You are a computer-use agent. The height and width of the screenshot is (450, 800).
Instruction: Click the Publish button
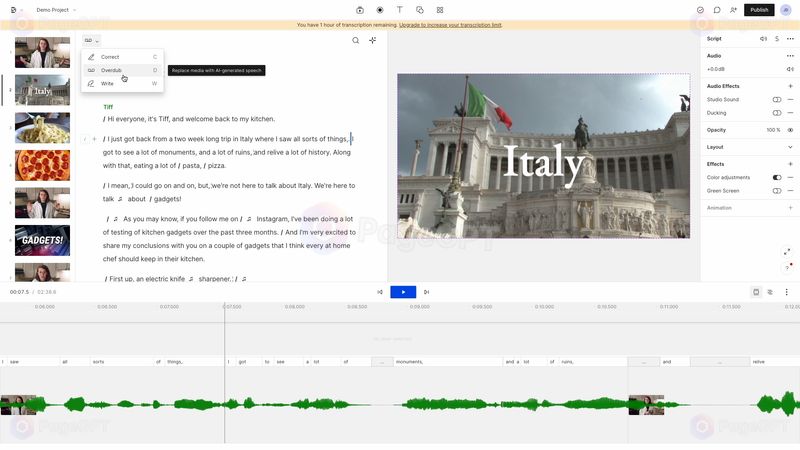click(759, 10)
